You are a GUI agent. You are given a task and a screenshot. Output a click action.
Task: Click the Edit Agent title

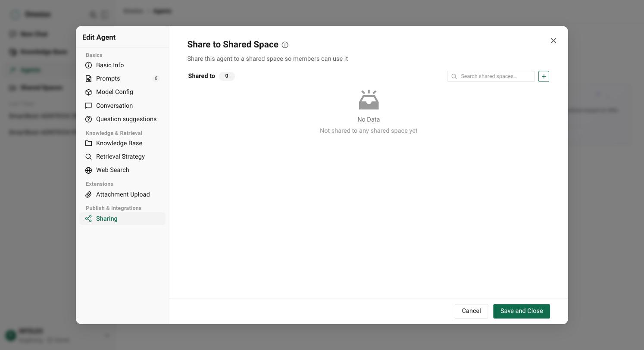pyautogui.click(x=99, y=37)
